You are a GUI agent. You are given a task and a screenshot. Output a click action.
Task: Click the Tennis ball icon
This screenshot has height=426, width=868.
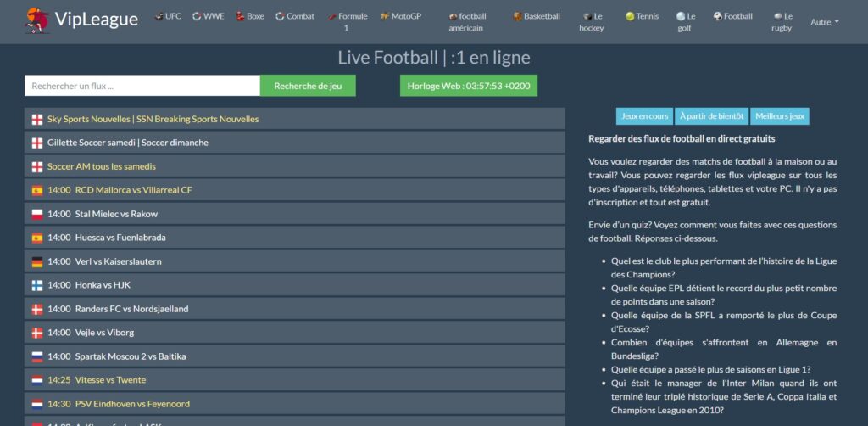(x=630, y=17)
